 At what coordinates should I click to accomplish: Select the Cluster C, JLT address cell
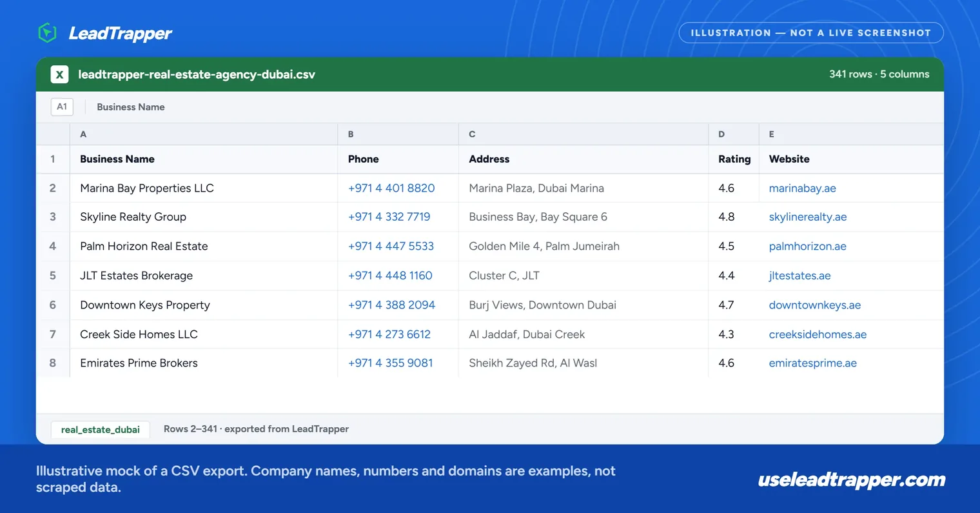coord(583,276)
